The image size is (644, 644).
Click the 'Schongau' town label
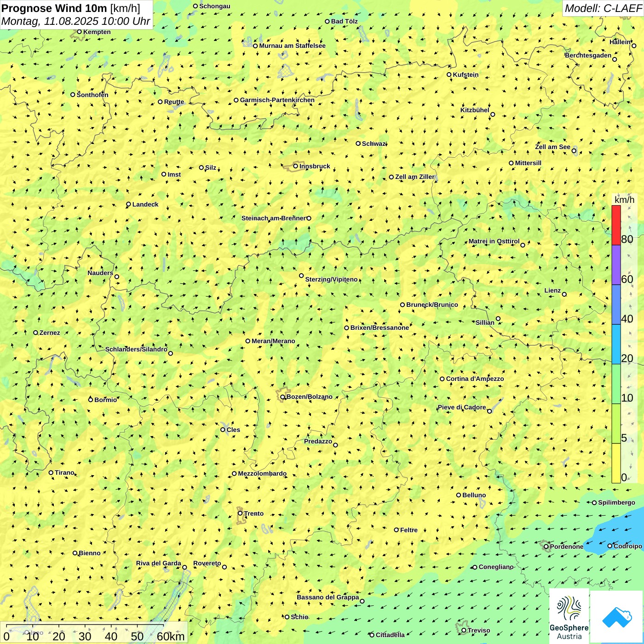tap(215, 6)
